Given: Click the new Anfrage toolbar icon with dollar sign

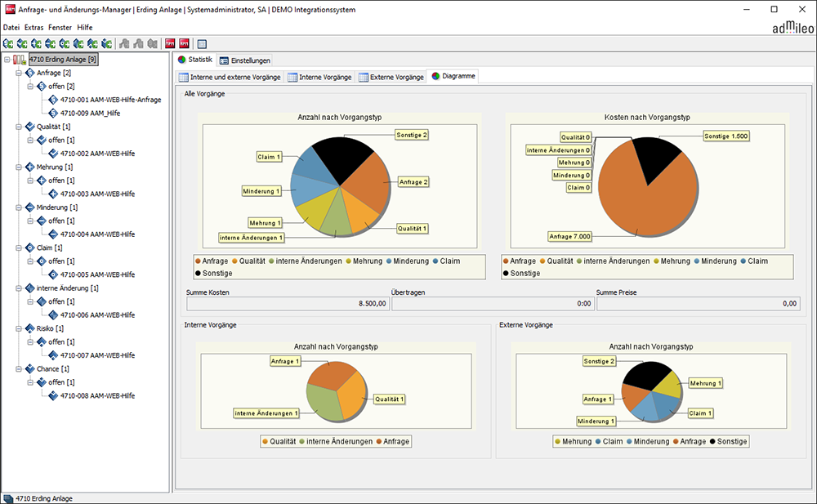Looking at the screenshot, I should pyautogui.click(x=8, y=44).
